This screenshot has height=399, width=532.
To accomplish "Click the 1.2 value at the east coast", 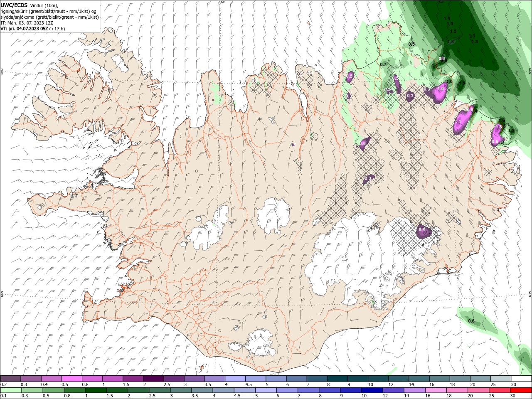I will 512,131.
